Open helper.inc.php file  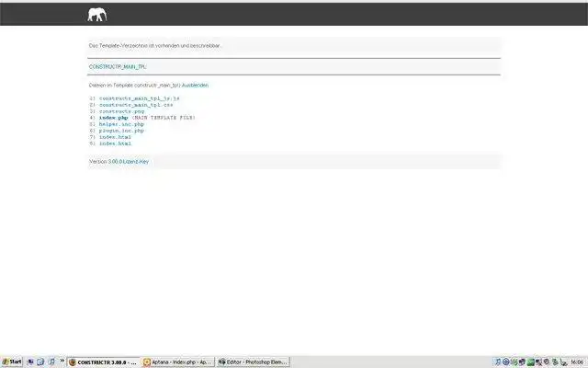[121, 124]
